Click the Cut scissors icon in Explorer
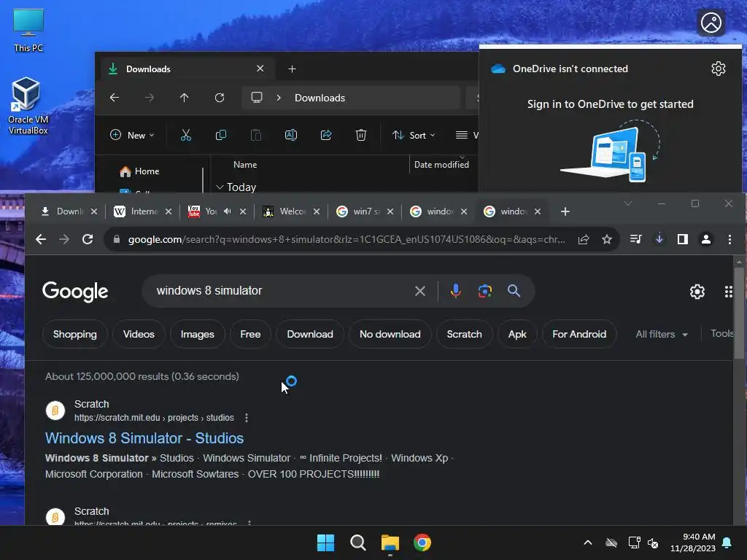Viewport: 747px width, 560px height. [186, 135]
